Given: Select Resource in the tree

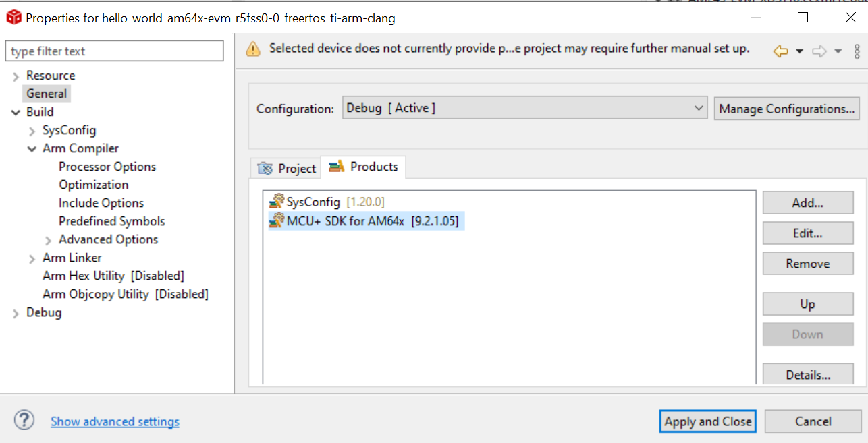Looking at the screenshot, I should [51, 76].
